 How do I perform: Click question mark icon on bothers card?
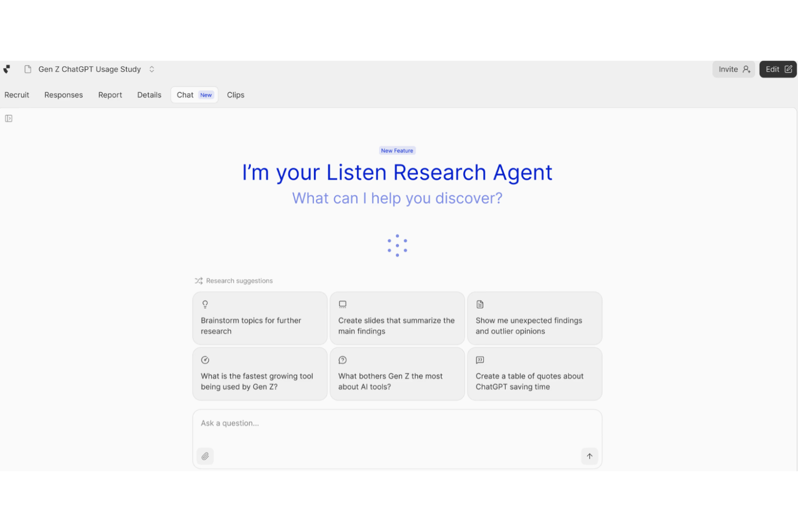click(x=342, y=360)
